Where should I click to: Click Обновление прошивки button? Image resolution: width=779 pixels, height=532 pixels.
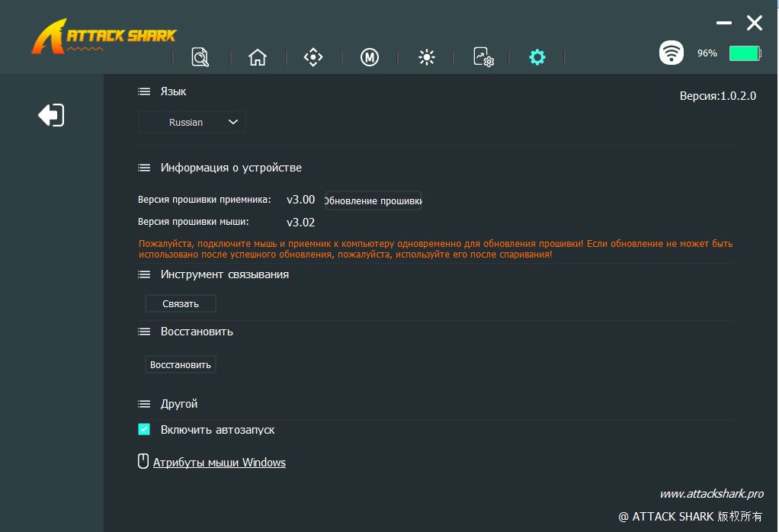click(373, 200)
